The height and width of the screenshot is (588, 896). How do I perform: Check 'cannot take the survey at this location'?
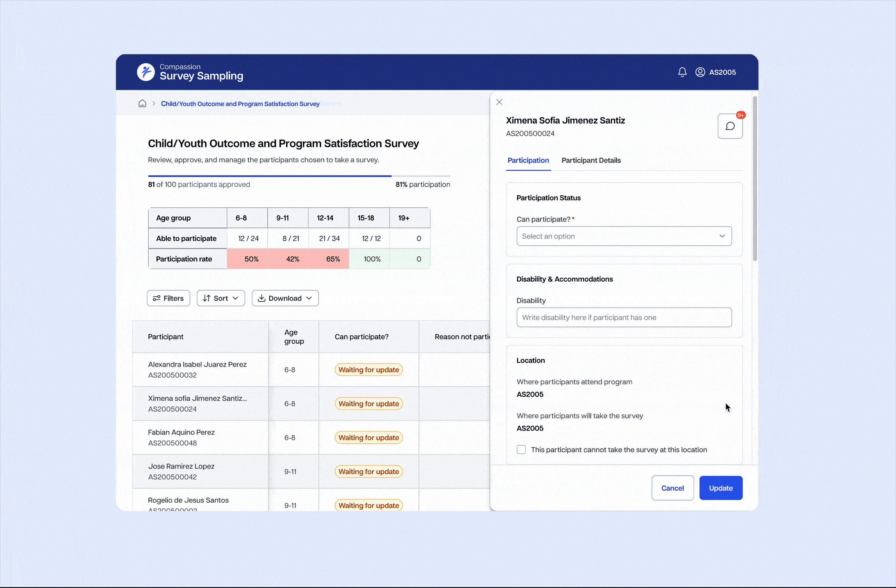point(521,449)
